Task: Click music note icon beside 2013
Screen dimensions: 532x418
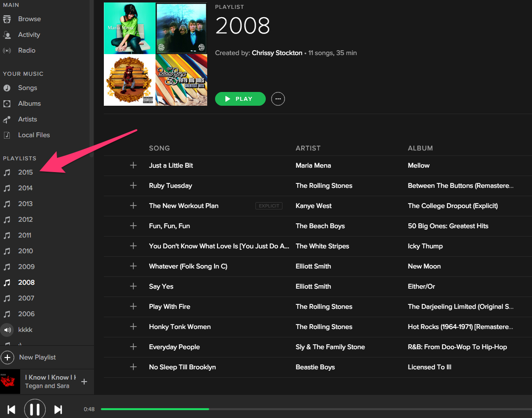Action: tap(7, 204)
